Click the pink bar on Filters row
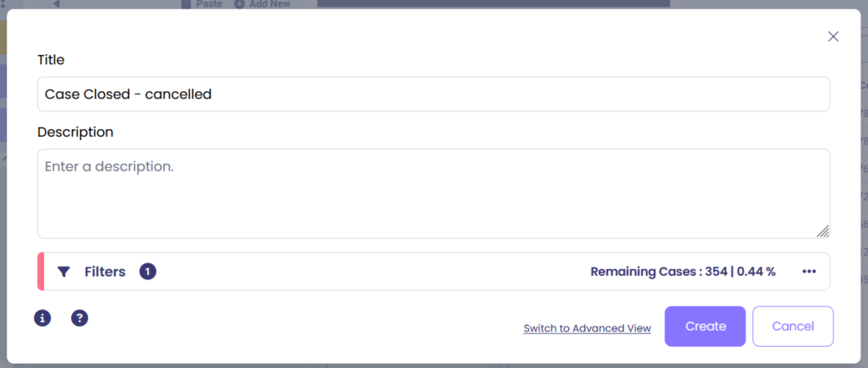The width and height of the screenshot is (868, 368). click(41, 272)
